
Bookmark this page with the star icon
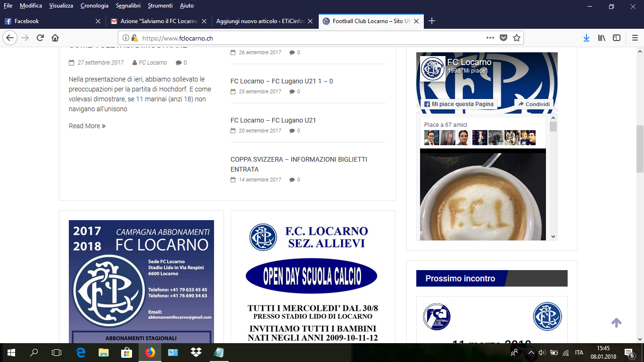point(517,38)
